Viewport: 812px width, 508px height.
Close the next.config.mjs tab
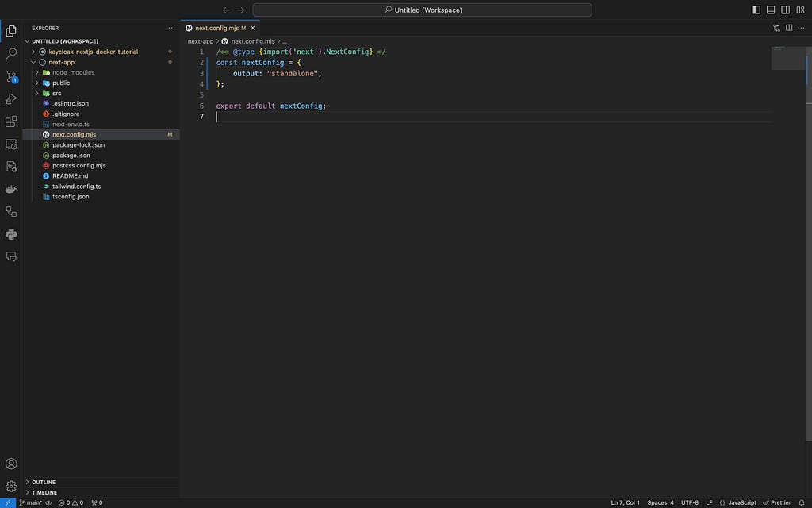tap(253, 28)
